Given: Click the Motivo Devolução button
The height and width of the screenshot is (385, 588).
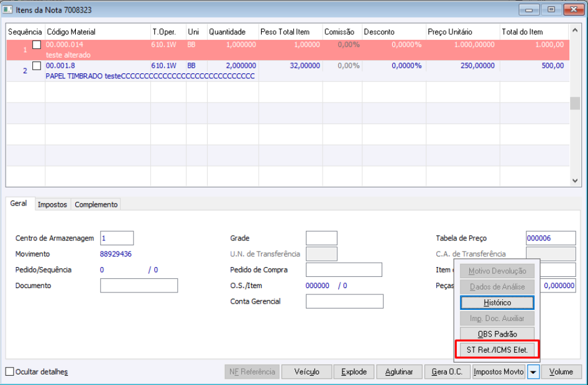Looking at the screenshot, I should pos(497,271).
